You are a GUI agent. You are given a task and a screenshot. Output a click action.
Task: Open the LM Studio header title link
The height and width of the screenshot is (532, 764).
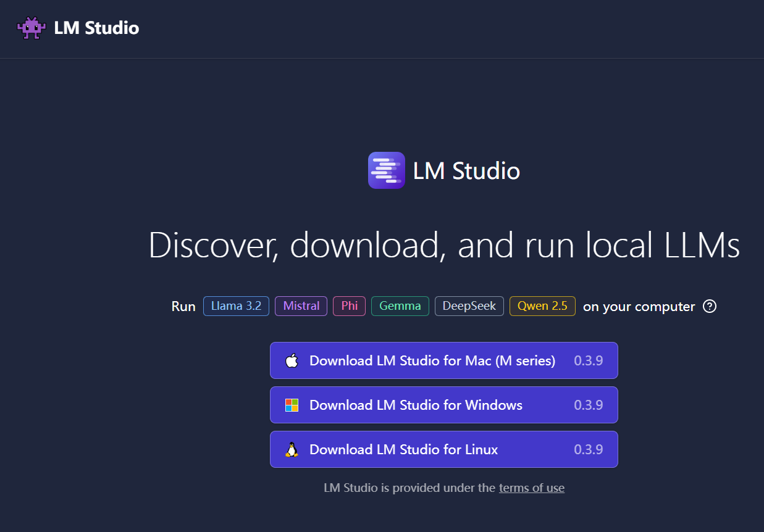coord(96,28)
